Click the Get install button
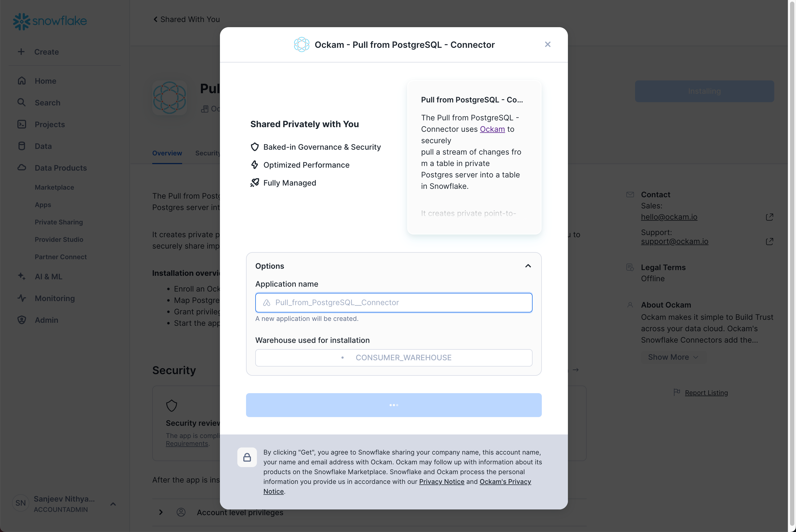The height and width of the screenshot is (532, 796). [x=394, y=405]
